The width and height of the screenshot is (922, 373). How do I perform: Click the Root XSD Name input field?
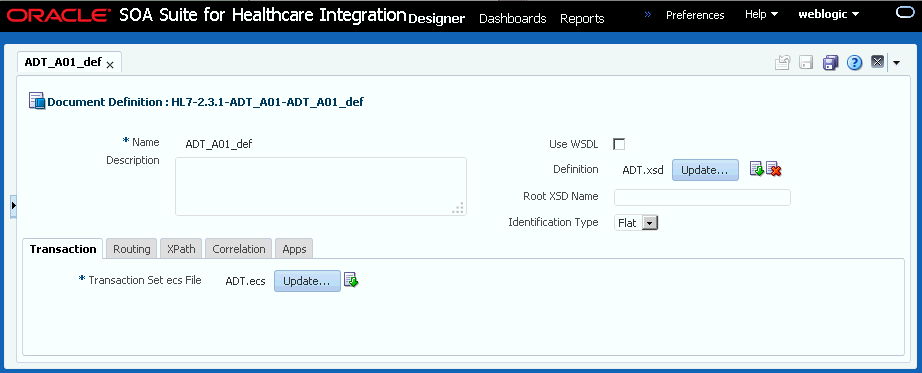(702, 197)
